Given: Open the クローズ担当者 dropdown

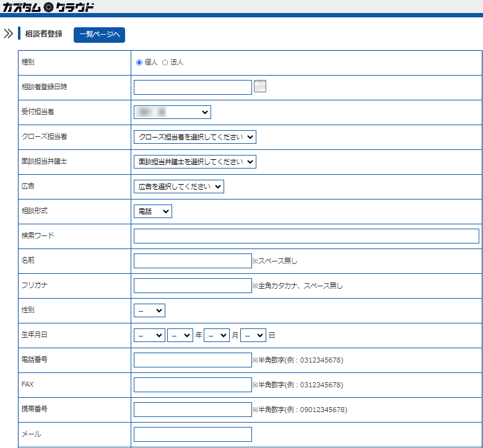Looking at the screenshot, I should [x=194, y=137].
